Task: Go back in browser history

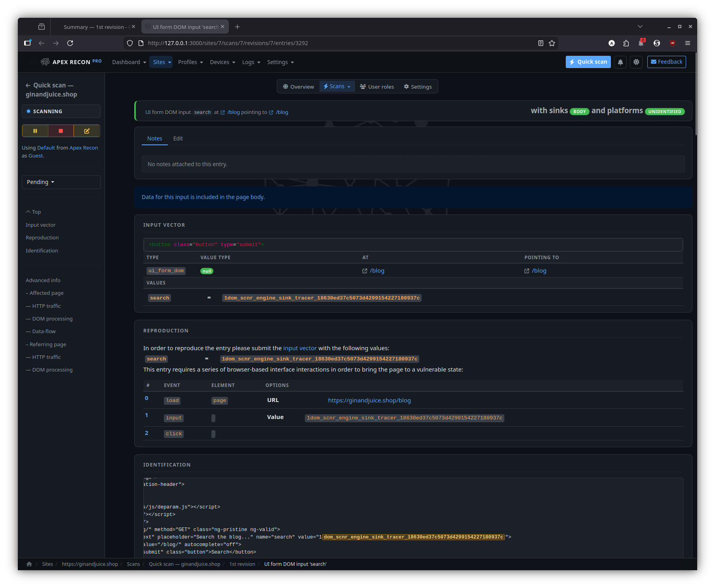Action: click(42, 43)
